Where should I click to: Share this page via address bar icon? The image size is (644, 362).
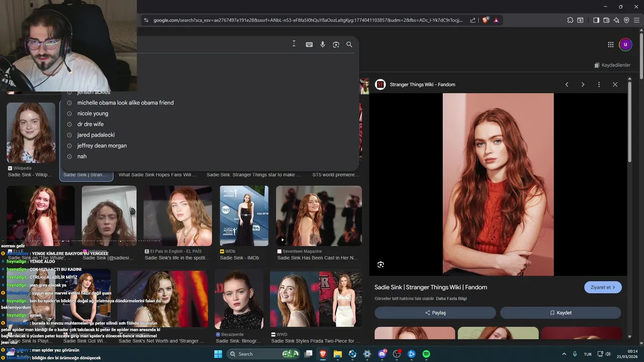(x=473, y=20)
